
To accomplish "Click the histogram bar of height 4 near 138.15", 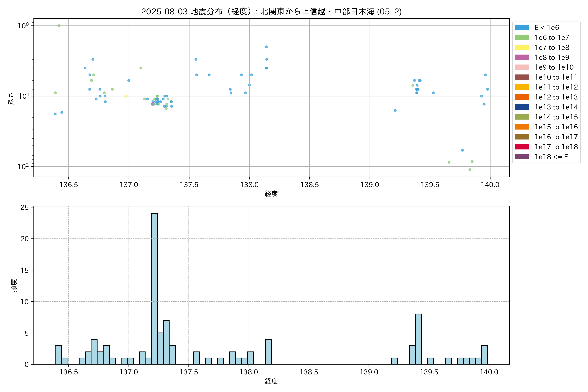I will point(268,351).
